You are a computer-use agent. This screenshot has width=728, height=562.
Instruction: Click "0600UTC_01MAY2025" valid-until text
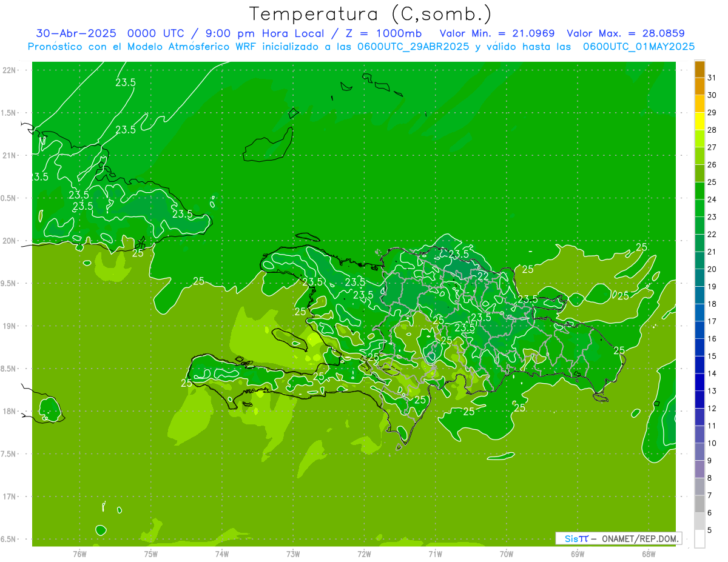[639, 47]
